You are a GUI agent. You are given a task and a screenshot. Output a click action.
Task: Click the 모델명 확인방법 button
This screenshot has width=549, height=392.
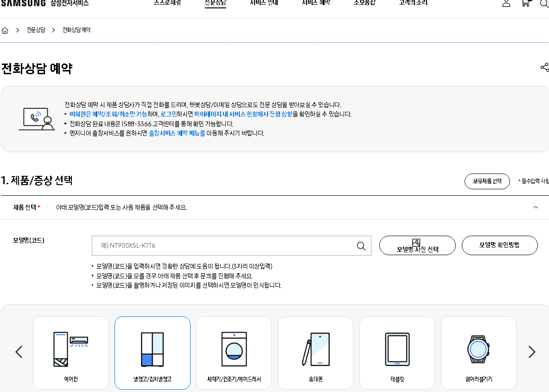[500, 245]
